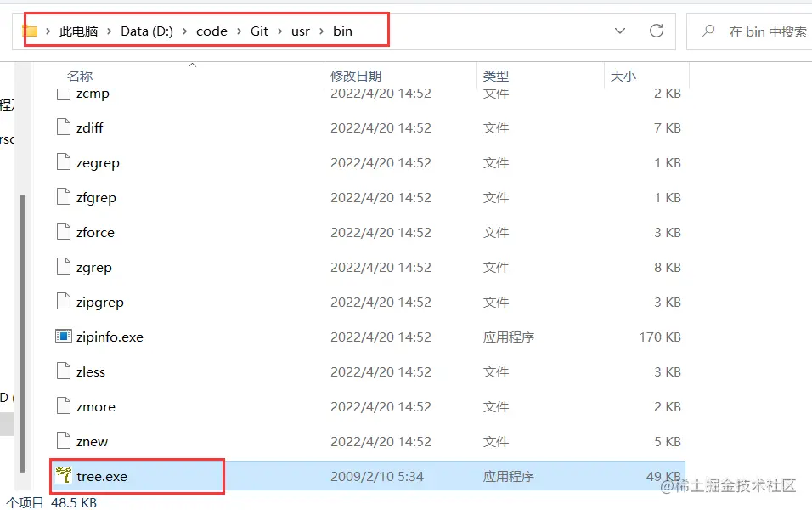Sort by 类型 column header
Screen dimensions: 812x510
coord(495,76)
